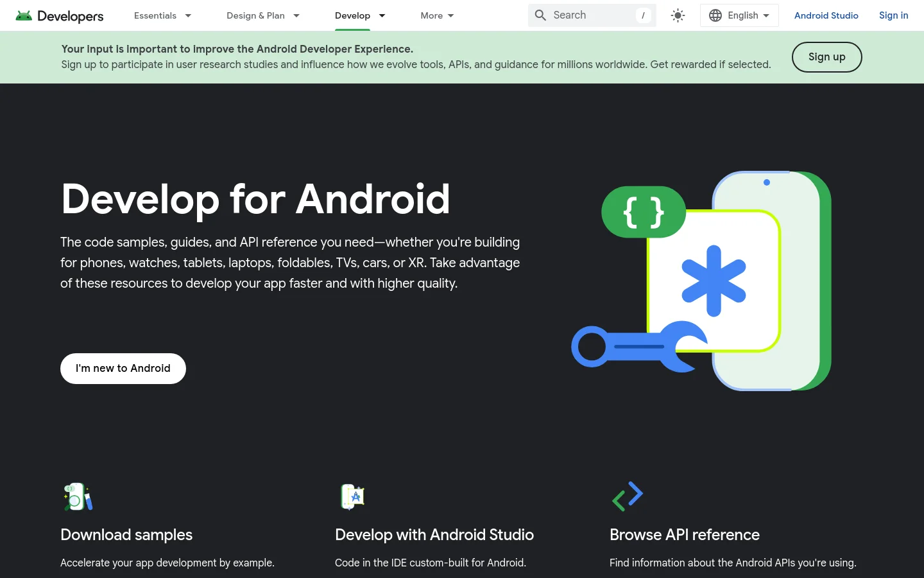Open the Design & Plan tab
The image size is (924, 578).
[x=255, y=15]
